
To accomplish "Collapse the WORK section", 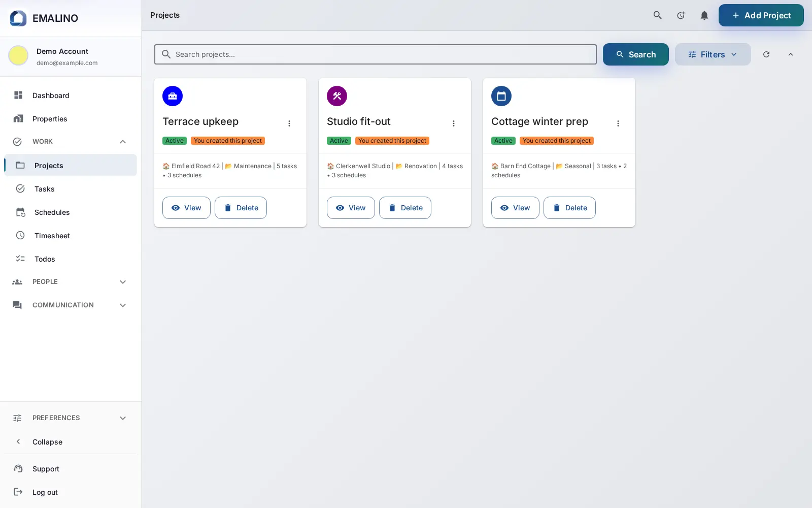I will click(x=71, y=142).
